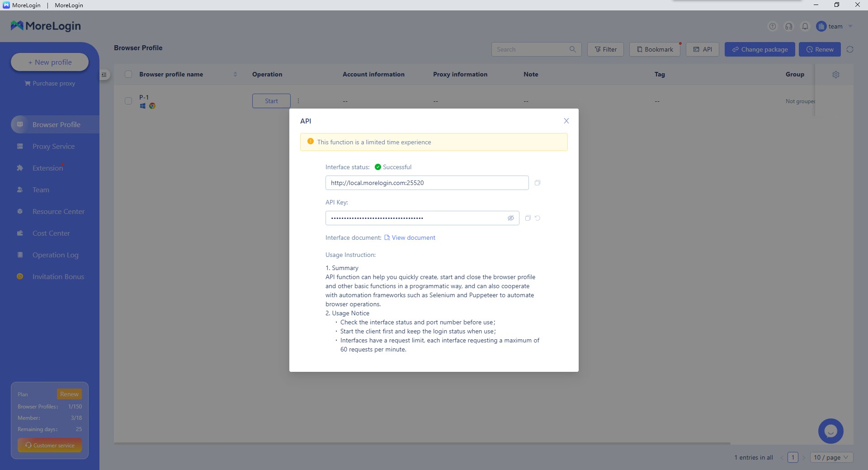Open Extension in sidebar
The width and height of the screenshot is (868, 470).
coord(47,168)
